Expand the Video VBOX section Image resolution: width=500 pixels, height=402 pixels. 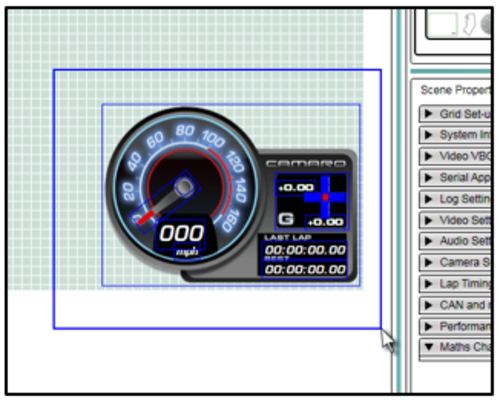pyautogui.click(x=455, y=156)
